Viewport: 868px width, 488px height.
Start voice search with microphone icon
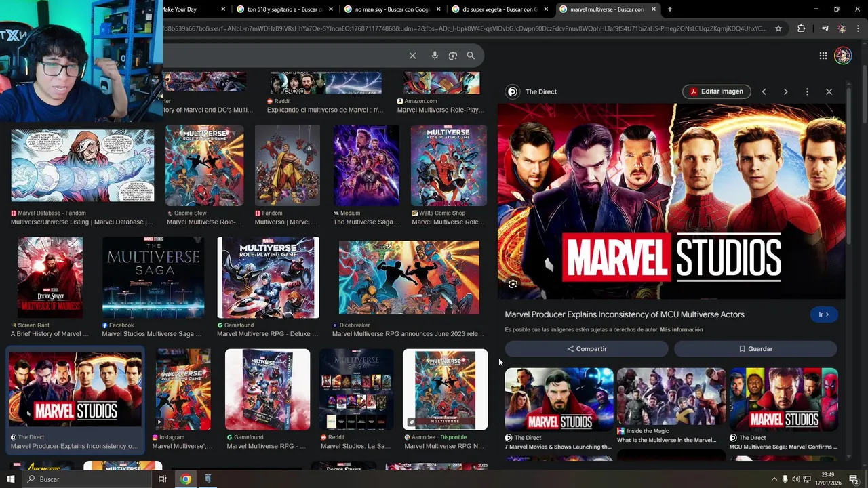435,56
